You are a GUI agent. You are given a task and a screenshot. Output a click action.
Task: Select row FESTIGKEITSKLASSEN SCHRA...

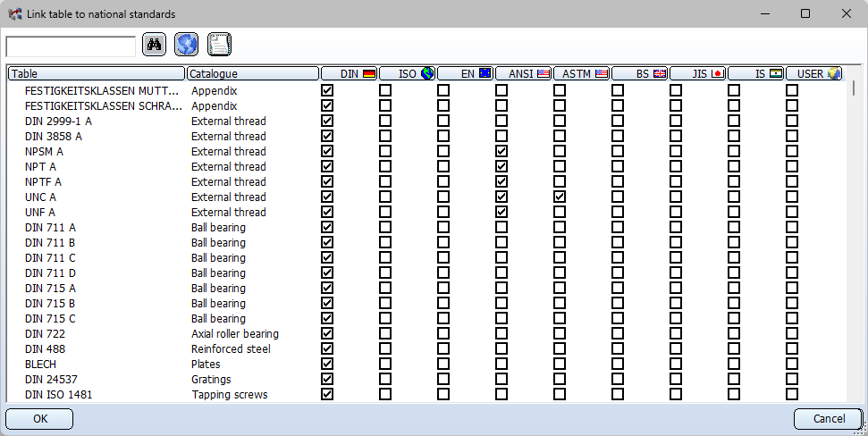coord(103,105)
